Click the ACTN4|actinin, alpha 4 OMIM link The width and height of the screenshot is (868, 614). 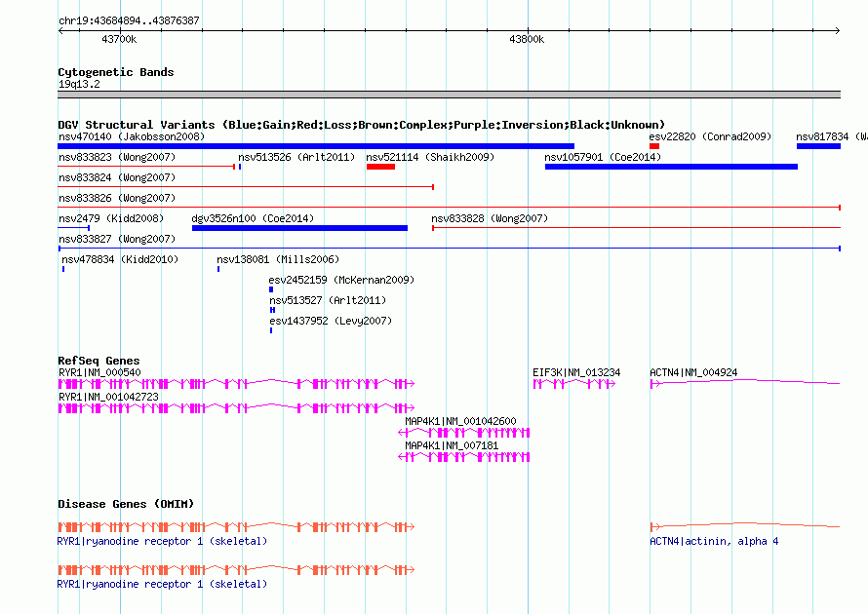pos(714,542)
